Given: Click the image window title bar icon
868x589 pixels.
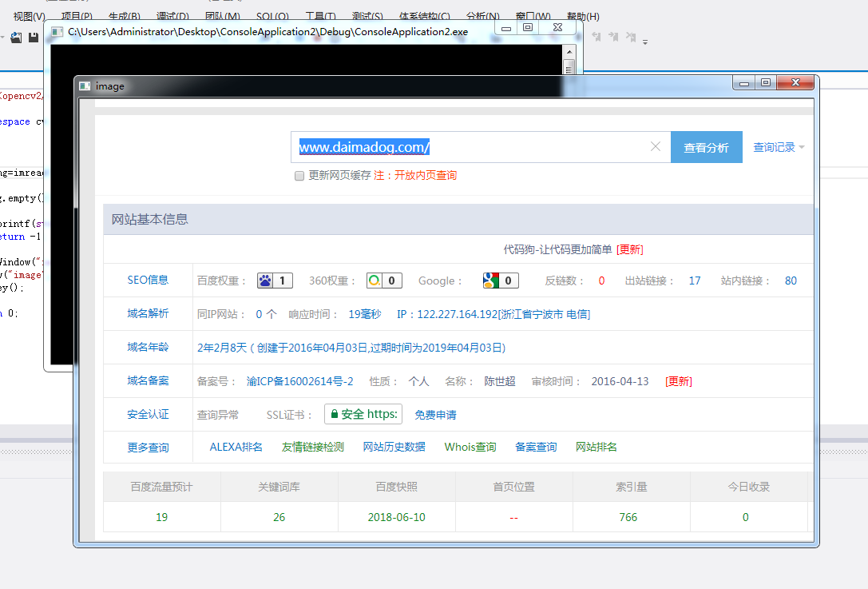Looking at the screenshot, I should [85, 86].
